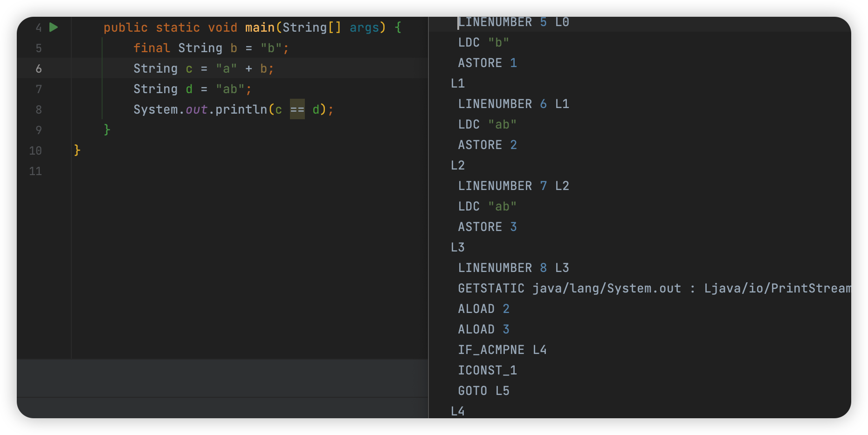868x435 pixels.
Task: Click the closing brace on line 9
Action: (107, 129)
